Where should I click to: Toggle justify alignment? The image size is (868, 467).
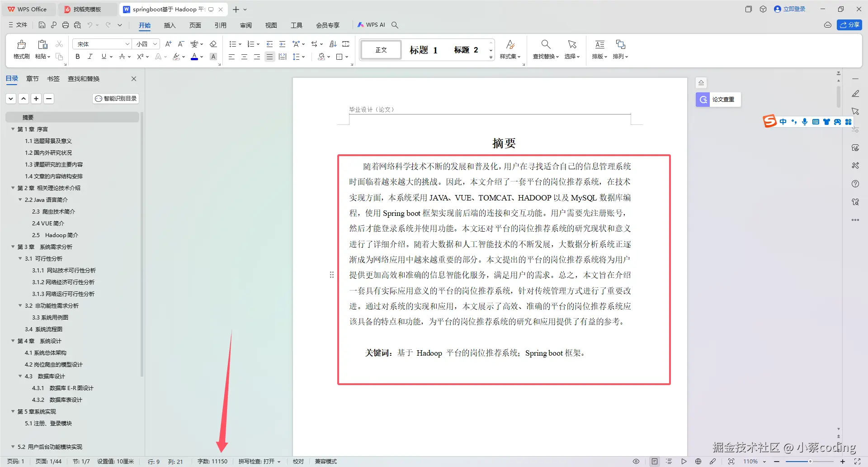click(x=269, y=57)
